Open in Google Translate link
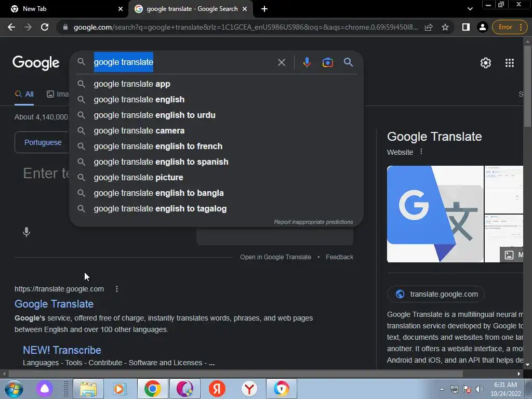532x399 pixels. pyautogui.click(x=275, y=257)
